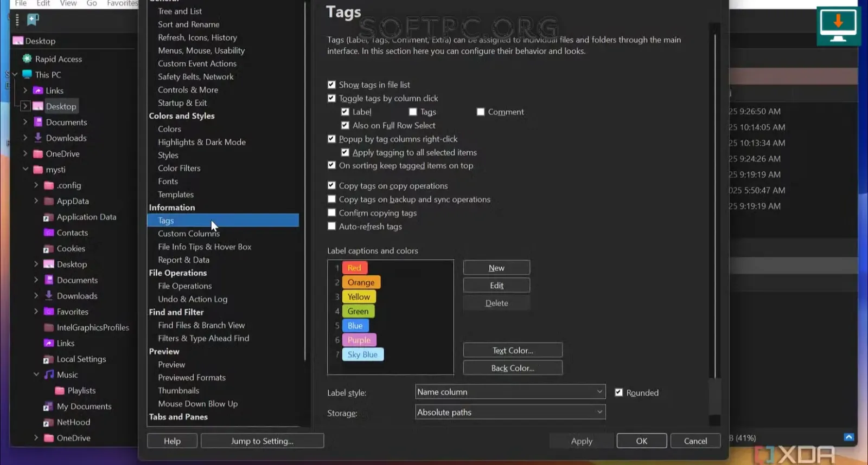Expand the Links node under This PC

pyautogui.click(x=25, y=91)
